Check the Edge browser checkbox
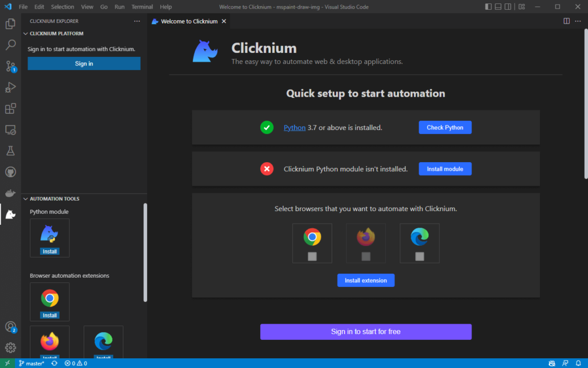This screenshot has width=588, height=368. coord(420,256)
